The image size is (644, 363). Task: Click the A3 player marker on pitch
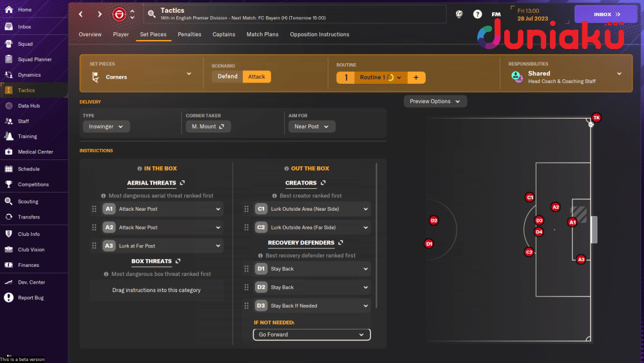click(581, 259)
